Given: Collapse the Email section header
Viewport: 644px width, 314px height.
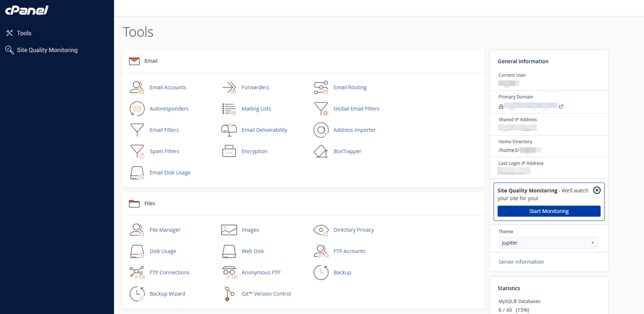Looking at the screenshot, I should [304, 61].
